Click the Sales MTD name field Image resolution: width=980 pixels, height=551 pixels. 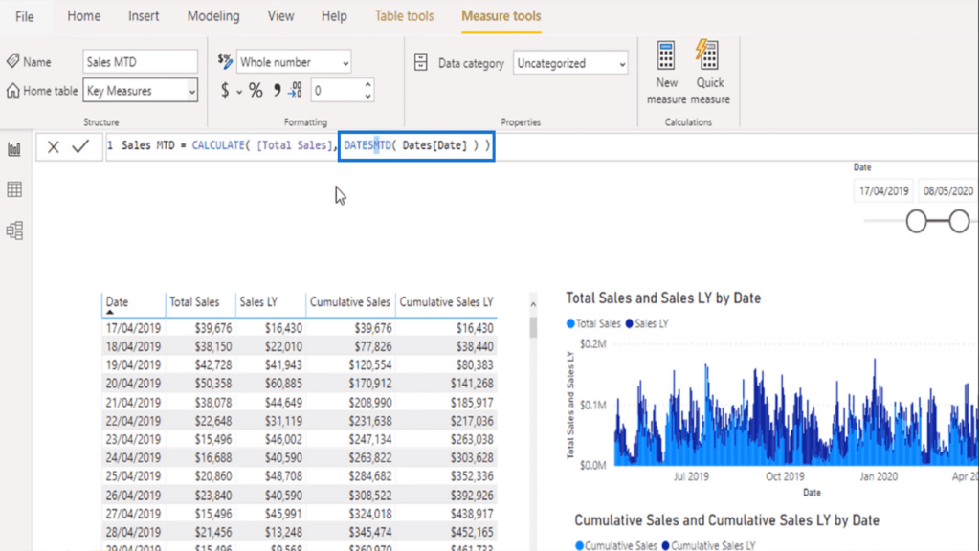click(x=140, y=62)
